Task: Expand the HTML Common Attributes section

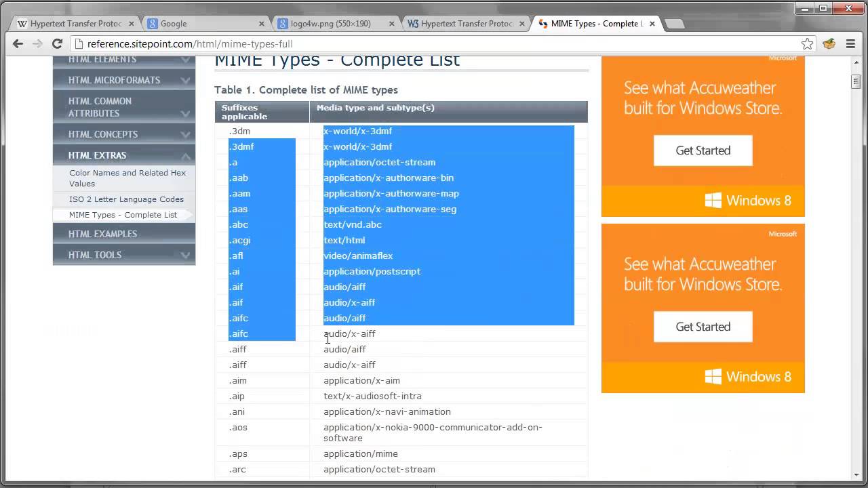Action: click(x=124, y=107)
